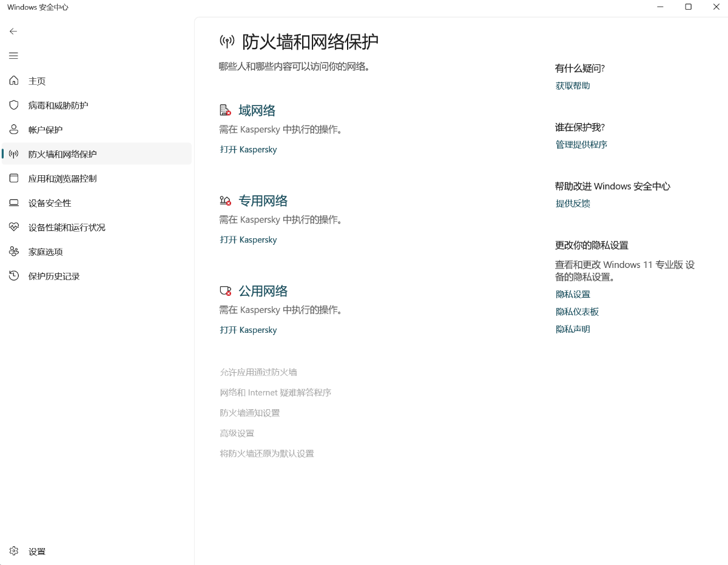Click the history clock icon for 保护历史记录
Image resolution: width=728 pixels, height=565 pixels.
14,276
